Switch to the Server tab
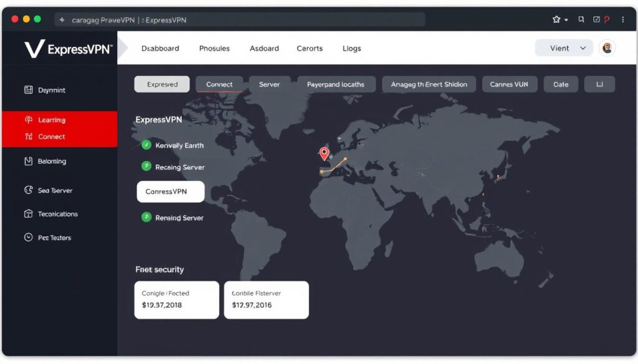Viewport: 638px width, 364px height. (x=269, y=84)
